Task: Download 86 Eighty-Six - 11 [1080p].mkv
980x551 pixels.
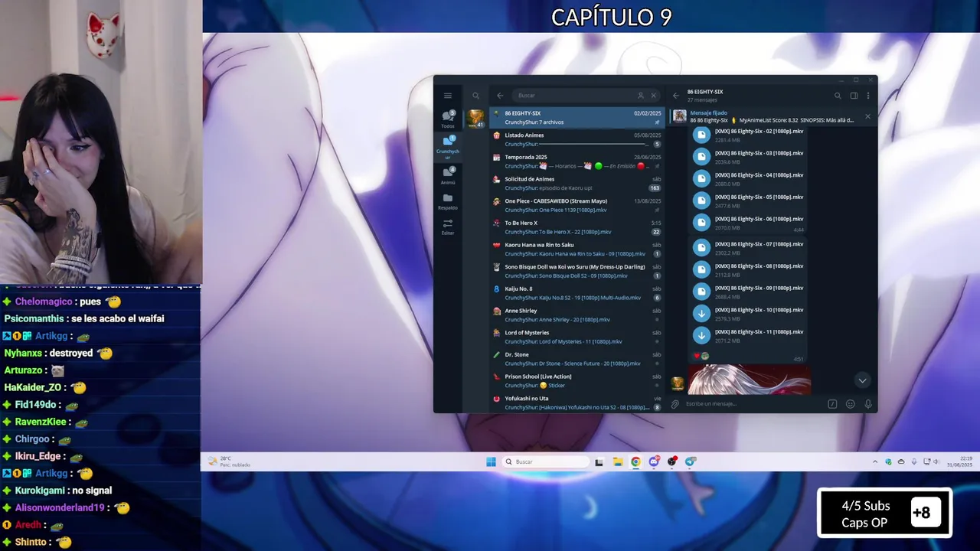Action: 701,335
